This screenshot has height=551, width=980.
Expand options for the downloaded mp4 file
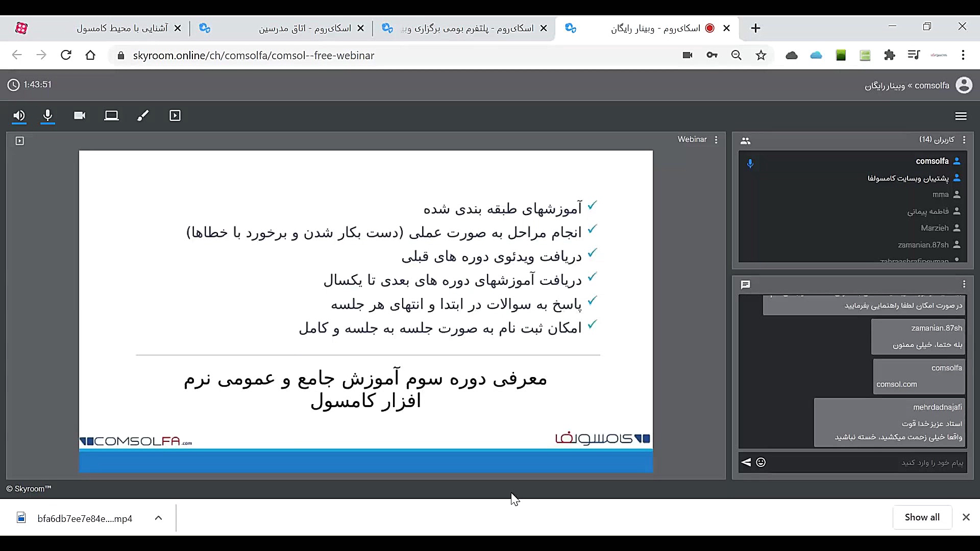point(158,518)
